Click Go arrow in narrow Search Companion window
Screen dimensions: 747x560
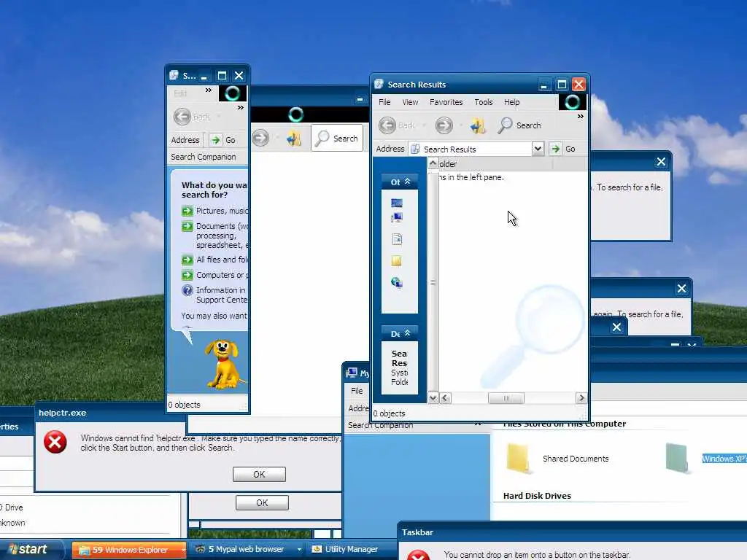215,140
